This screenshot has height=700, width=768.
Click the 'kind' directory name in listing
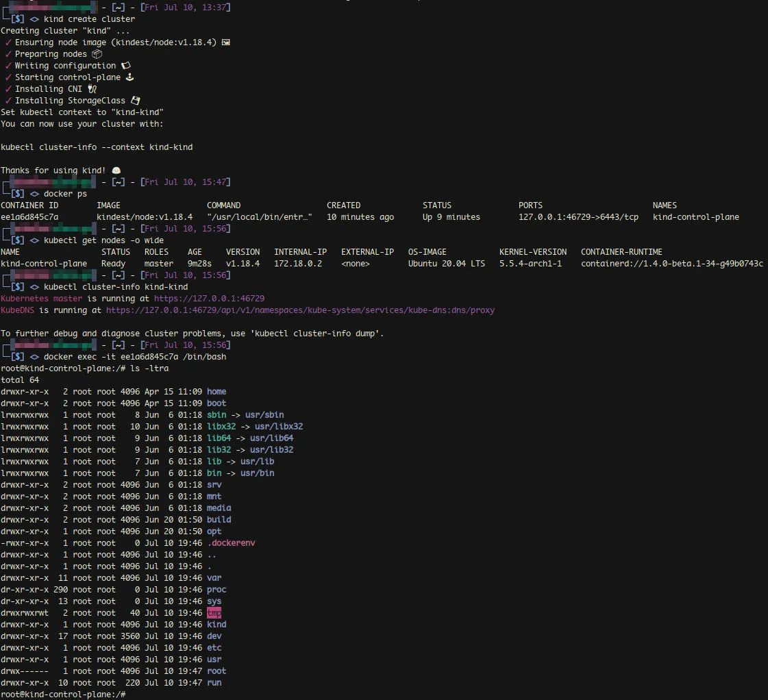coord(216,625)
